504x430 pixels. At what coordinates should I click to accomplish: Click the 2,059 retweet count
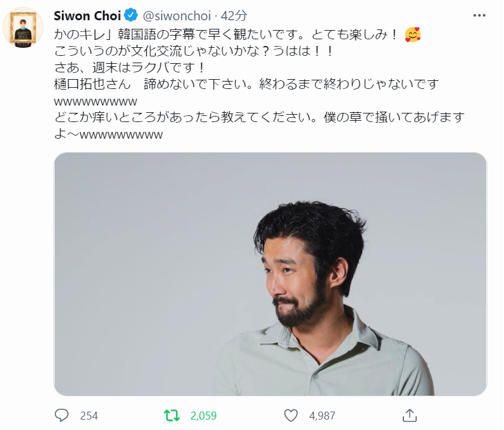coord(203,416)
